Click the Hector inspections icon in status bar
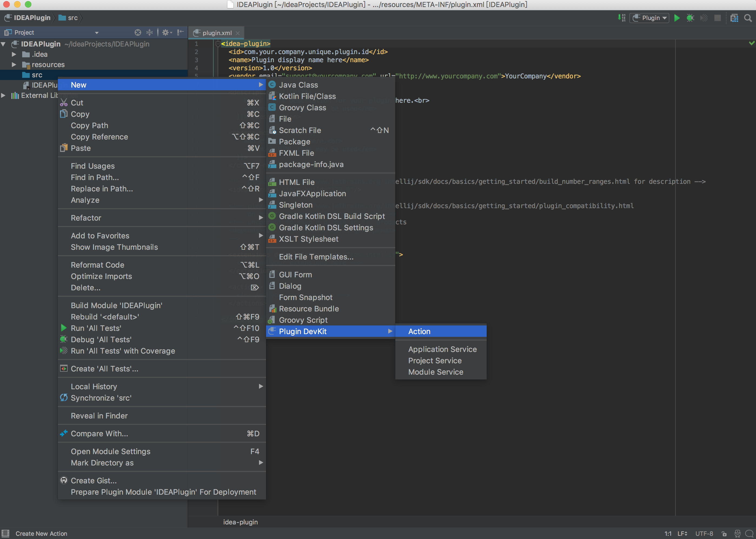Viewport: 756px width, 539px height. click(x=738, y=534)
